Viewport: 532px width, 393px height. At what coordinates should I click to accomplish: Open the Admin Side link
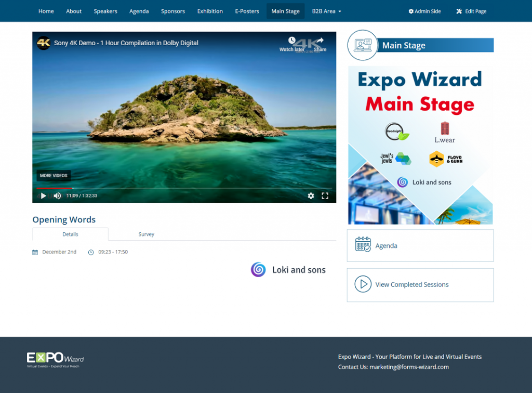pos(424,11)
